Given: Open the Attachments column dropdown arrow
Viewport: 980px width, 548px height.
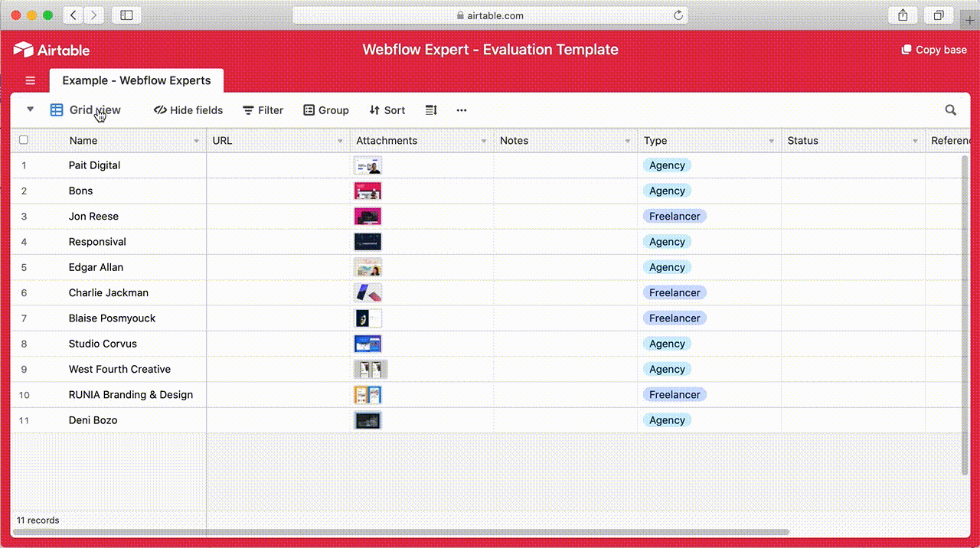Looking at the screenshot, I should click(x=484, y=142).
